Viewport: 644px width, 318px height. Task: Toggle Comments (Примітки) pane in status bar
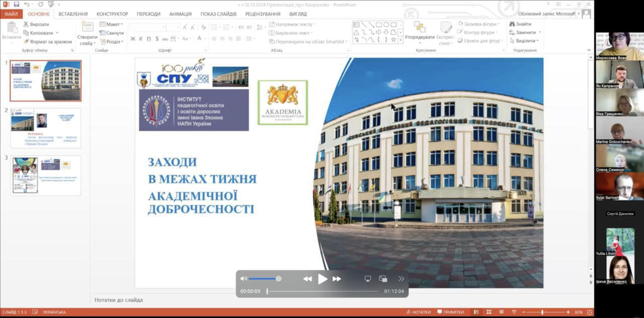[451, 312]
